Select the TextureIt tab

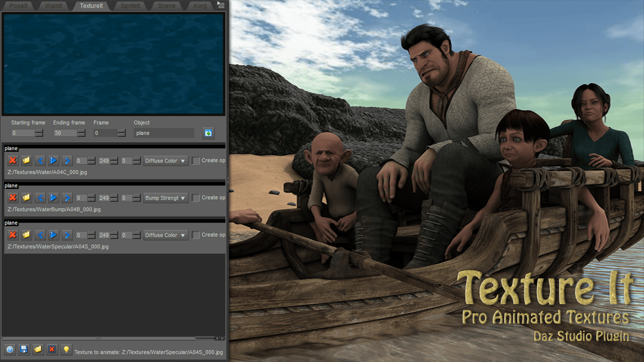[92, 6]
